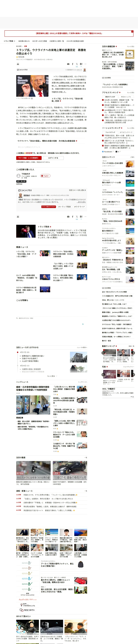The width and height of the screenshot is (138, 644).
Task: Open 動画一覧 link beside 動画ランキング
Action: click(x=131, y=346)
